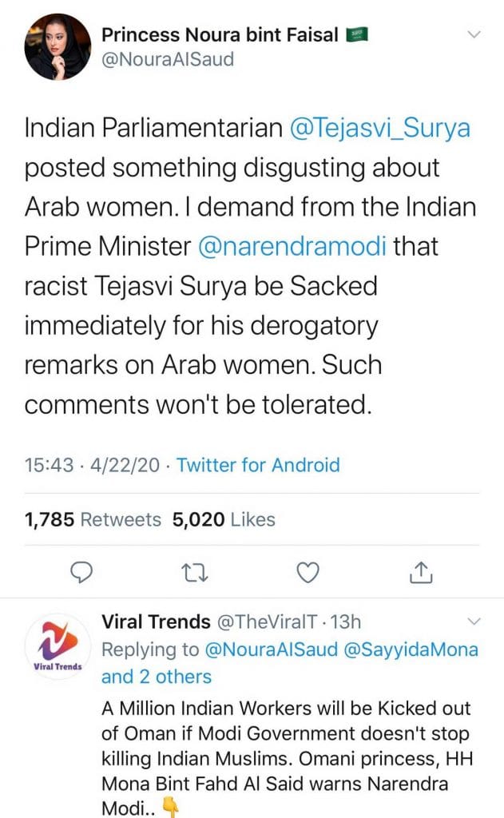
Task: Show the 'and 2 others' recipients
Action: 157,677
